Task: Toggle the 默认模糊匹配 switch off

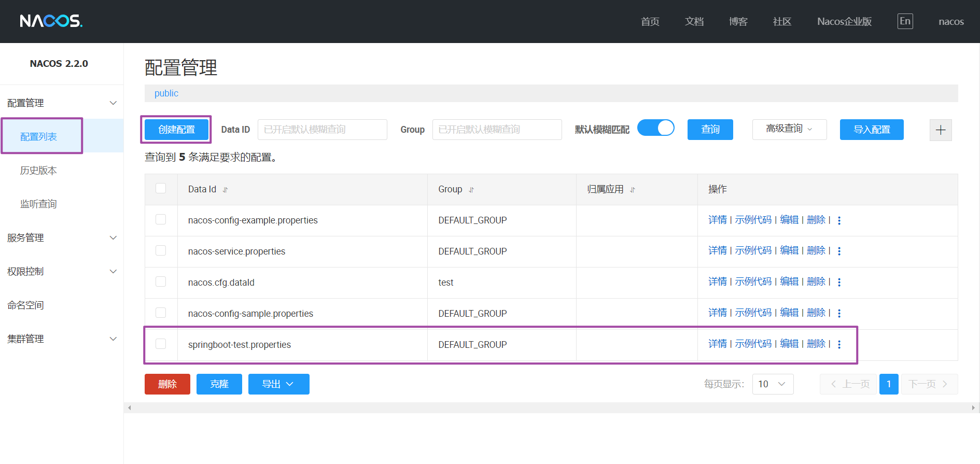Action: coord(655,128)
